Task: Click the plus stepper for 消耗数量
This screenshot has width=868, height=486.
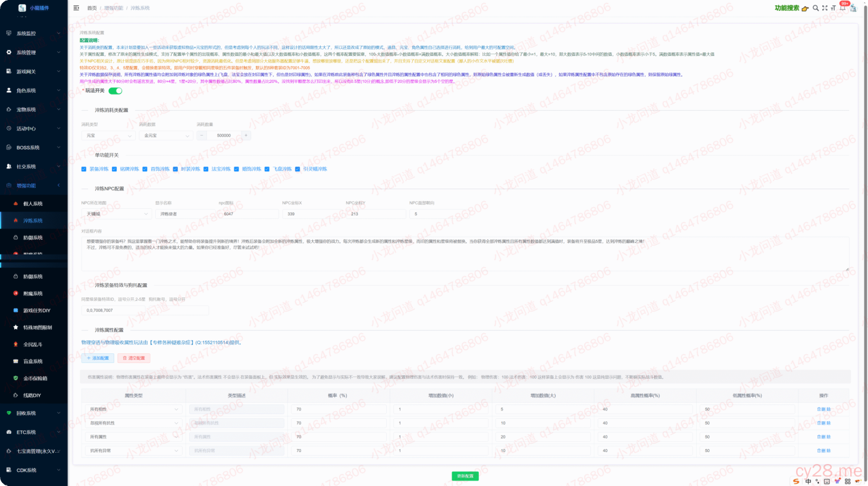Action: pos(246,136)
